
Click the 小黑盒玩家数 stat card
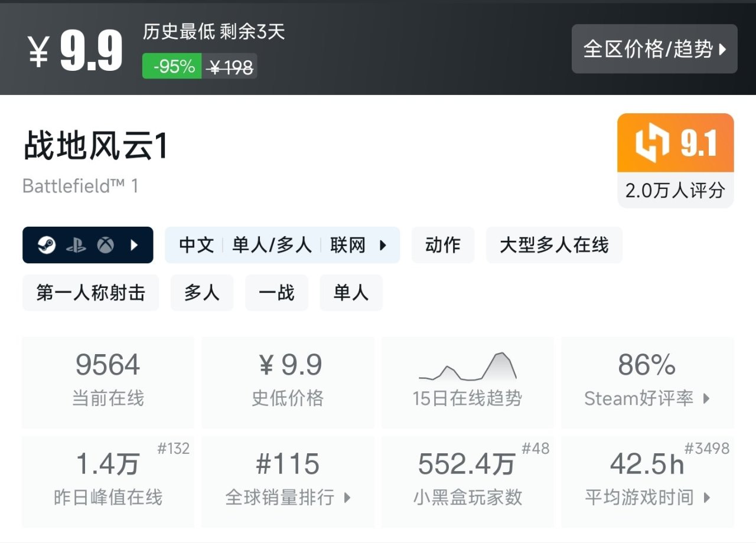467,482
